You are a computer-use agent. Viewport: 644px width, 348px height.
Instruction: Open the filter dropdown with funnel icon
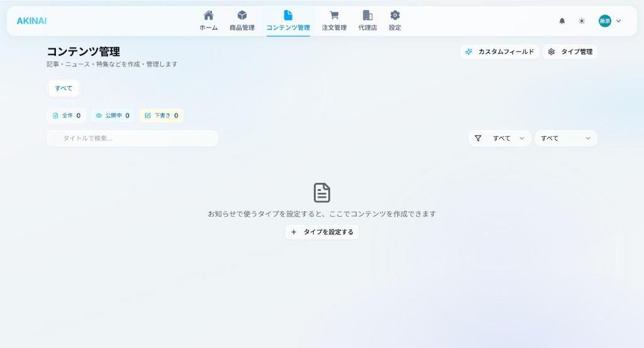500,138
